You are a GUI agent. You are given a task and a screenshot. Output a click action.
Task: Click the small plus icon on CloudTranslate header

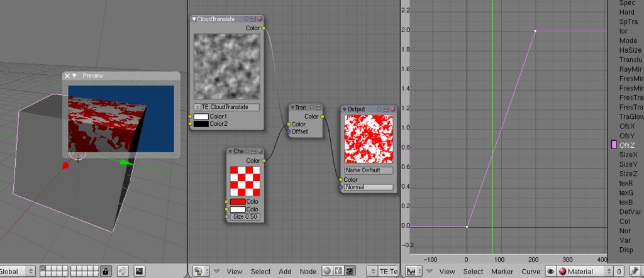247,19
